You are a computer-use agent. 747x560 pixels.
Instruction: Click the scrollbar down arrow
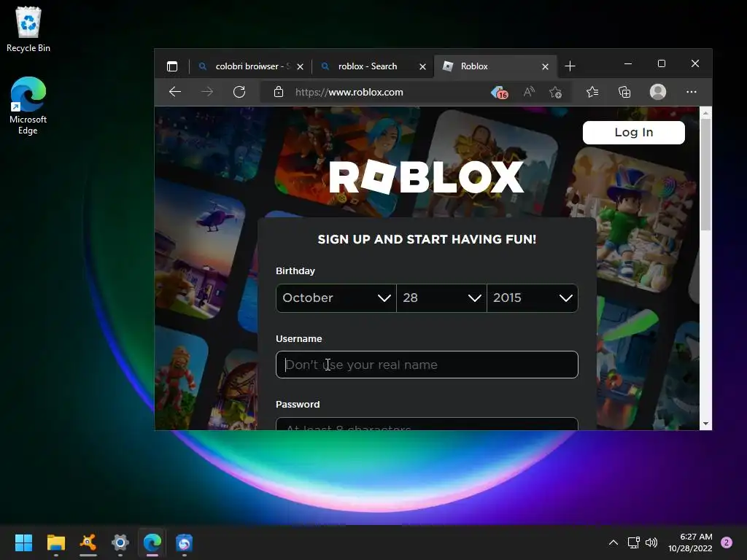coord(705,424)
